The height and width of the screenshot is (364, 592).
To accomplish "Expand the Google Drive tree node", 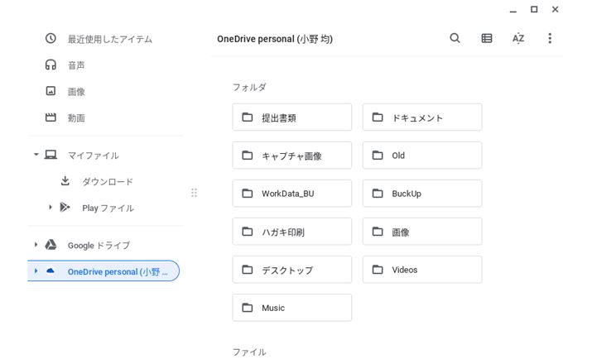I will pyautogui.click(x=36, y=245).
